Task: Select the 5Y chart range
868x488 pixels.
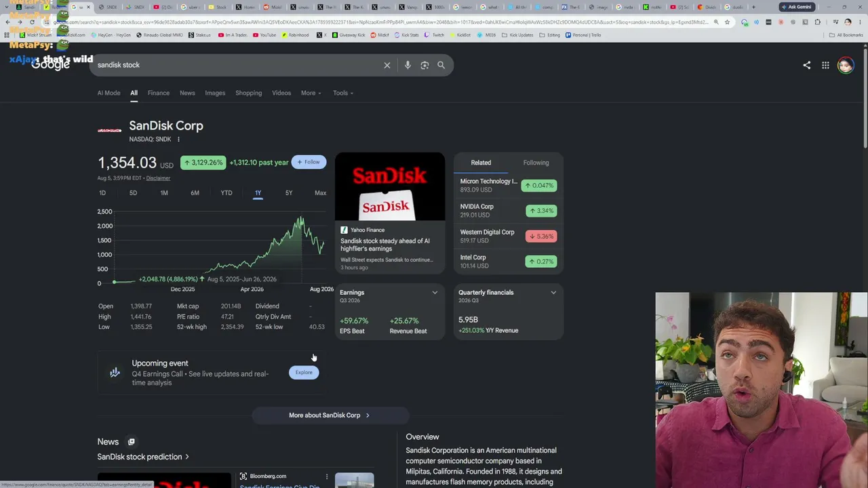Action: (289, 193)
